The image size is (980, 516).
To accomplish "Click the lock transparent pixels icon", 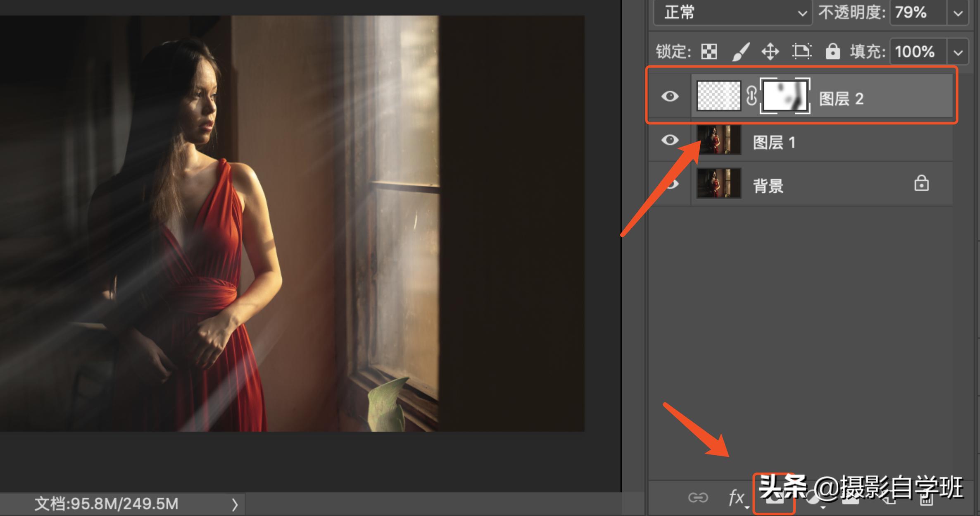I will 709,52.
